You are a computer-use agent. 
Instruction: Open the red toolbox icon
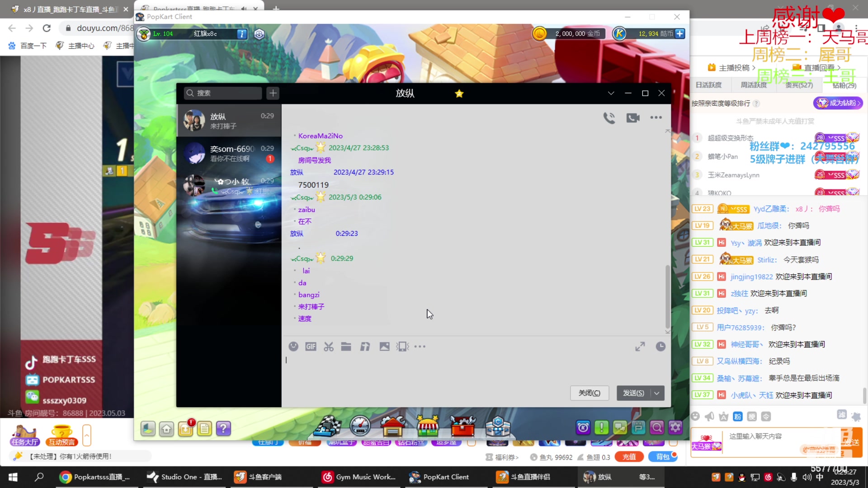coord(462,426)
